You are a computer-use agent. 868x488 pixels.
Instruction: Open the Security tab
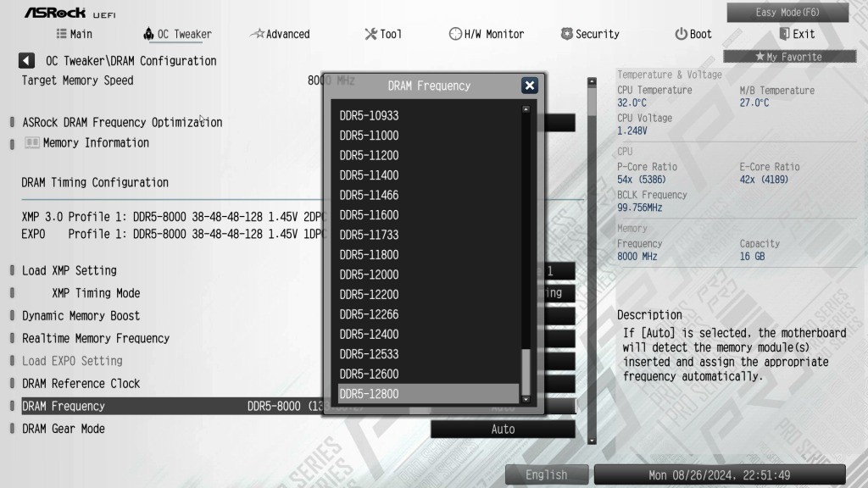(x=590, y=34)
